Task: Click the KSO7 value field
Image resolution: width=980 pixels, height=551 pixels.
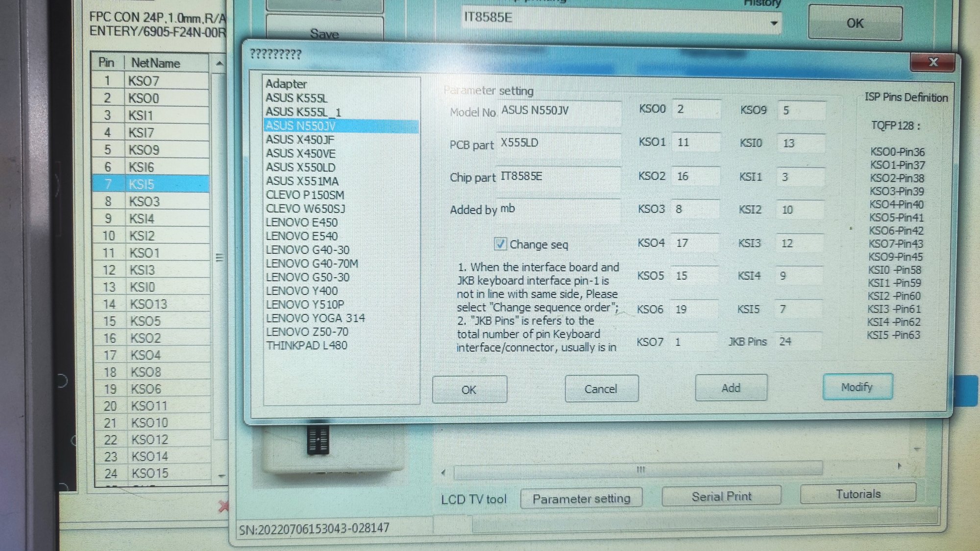Action: (x=694, y=342)
